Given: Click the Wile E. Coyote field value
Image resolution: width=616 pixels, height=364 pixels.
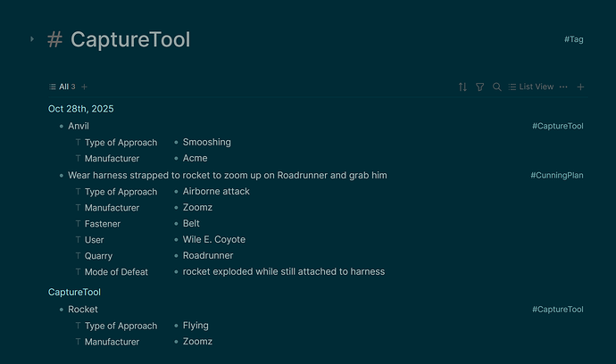Looking at the screenshot, I should click(x=214, y=240).
